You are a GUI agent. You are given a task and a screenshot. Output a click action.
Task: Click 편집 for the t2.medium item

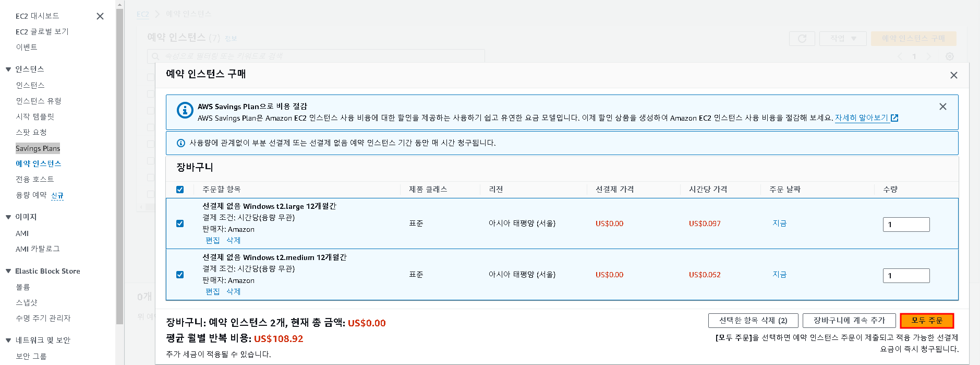point(213,292)
